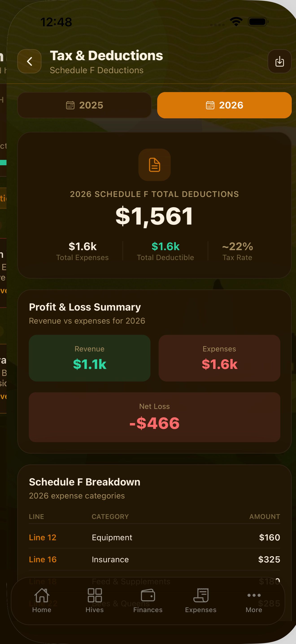Screen dimensions: 296x644
Task: Open the Line 16 Insurance row
Action: click(155, 560)
